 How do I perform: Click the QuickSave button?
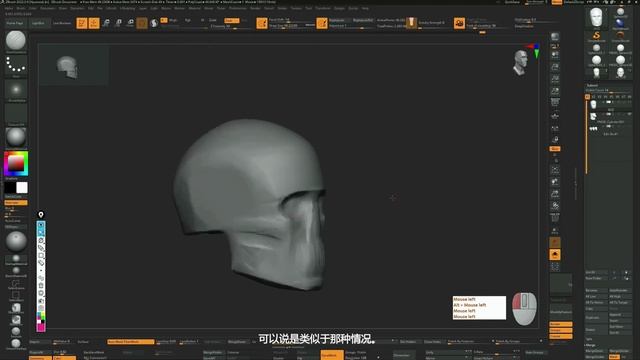512,2
